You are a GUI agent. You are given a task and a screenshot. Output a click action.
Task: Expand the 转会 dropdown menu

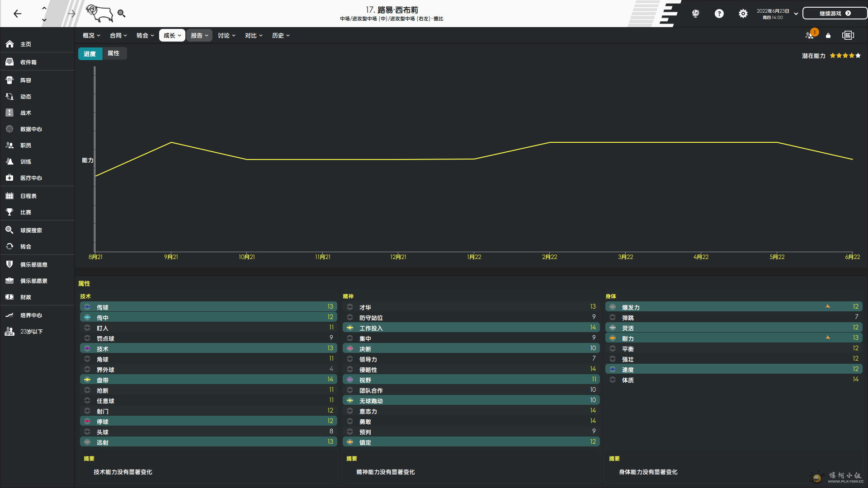click(x=145, y=36)
